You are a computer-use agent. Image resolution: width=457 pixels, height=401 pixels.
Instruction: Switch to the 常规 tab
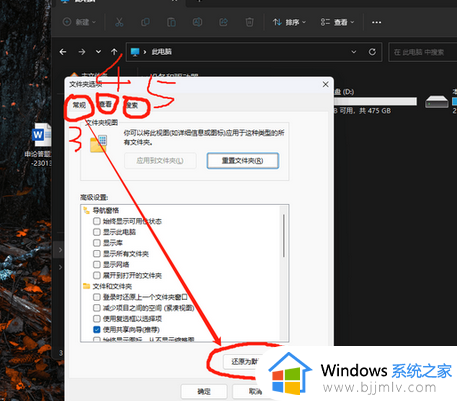(79, 105)
